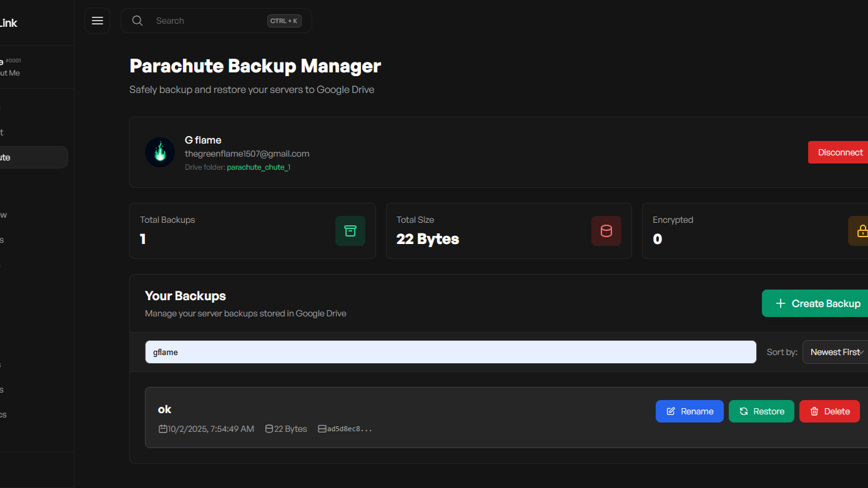Viewport: 868px width, 488px height.
Task: Restore the ok backup
Action: pyautogui.click(x=761, y=411)
